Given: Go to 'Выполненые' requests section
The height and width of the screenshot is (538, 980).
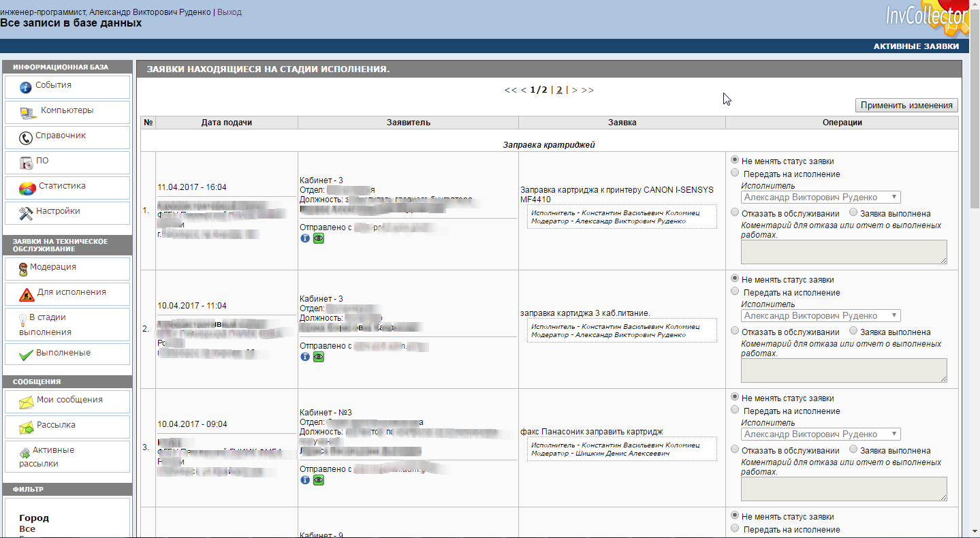Looking at the screenshot, I should point(63,353).
